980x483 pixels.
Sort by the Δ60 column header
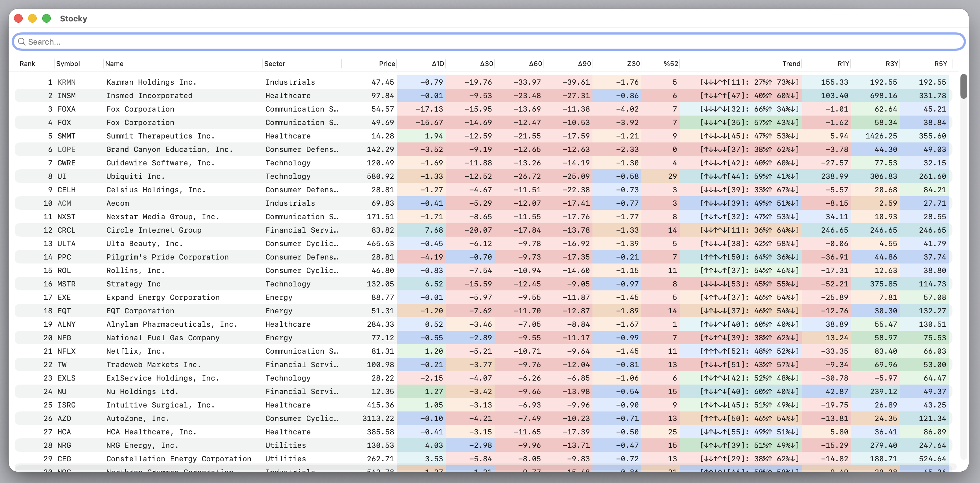pos(535,64)
